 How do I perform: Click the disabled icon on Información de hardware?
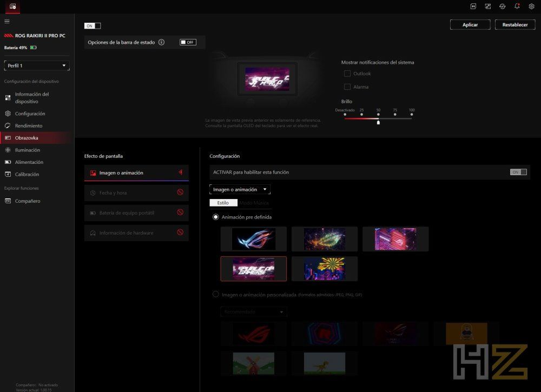coord(180,232)
